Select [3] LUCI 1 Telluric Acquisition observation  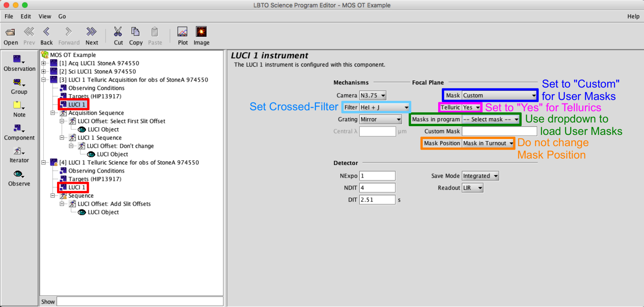pyautogui.click(x=133, y=80)
